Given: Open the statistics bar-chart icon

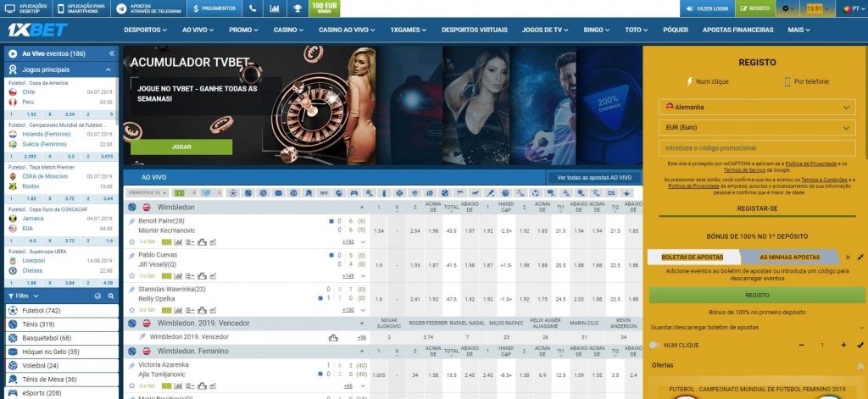Looking at the screenshot, I should pos(275,8).
